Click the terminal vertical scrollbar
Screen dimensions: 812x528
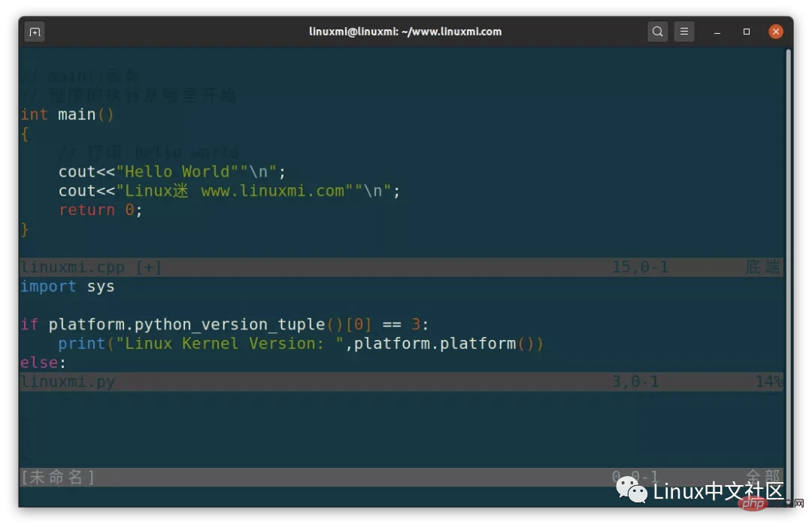pos(789,278)
